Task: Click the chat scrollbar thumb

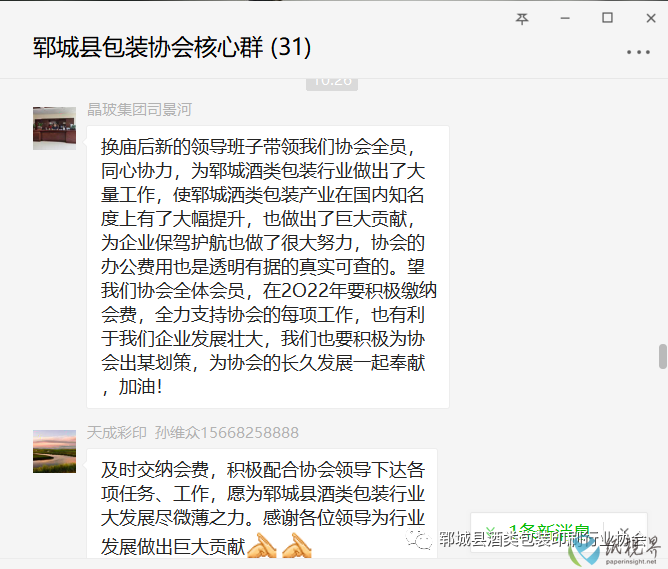Action: 662,356
